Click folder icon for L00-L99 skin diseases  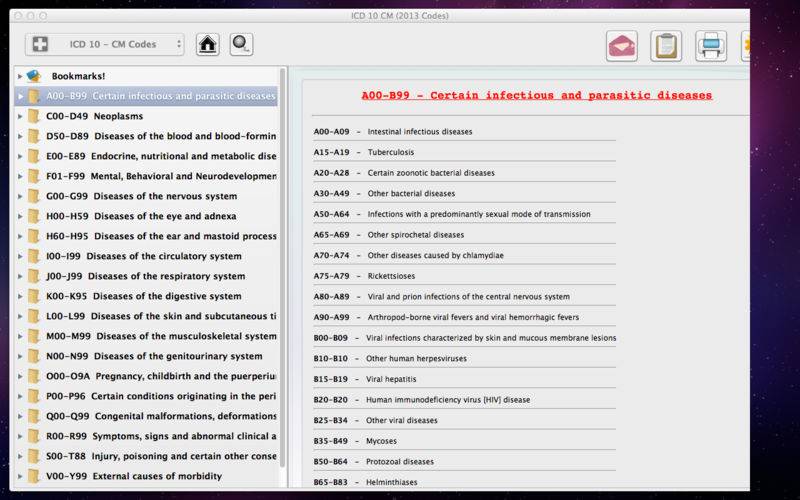pos(34,316)
